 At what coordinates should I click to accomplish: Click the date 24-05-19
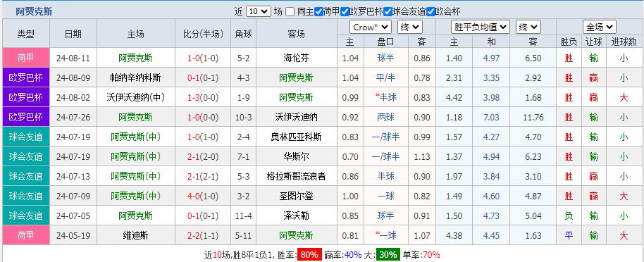(73, 235)
